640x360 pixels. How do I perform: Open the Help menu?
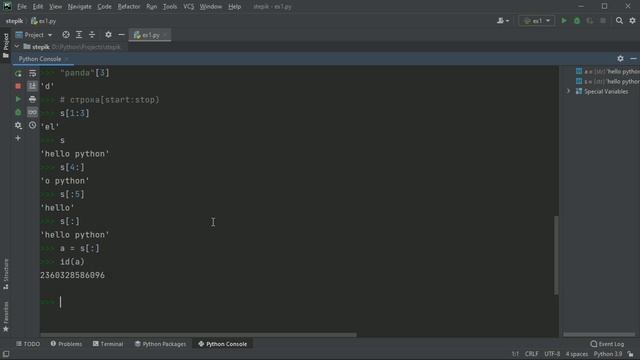tap(234, 7)
